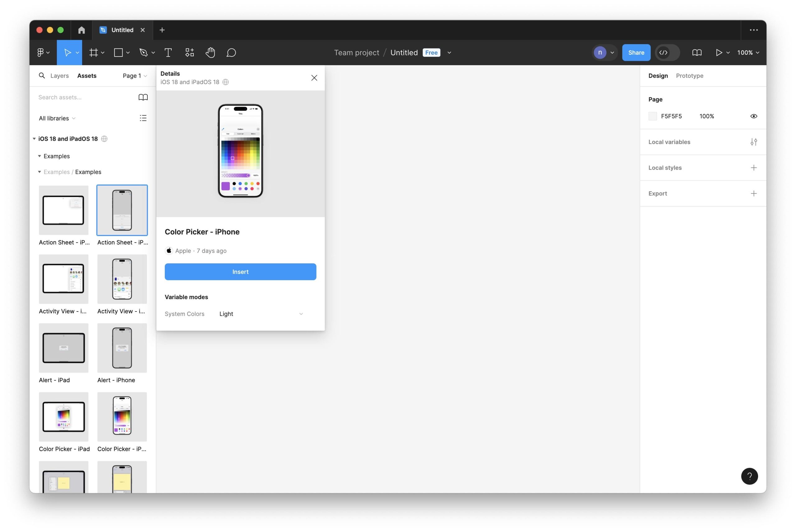
Task: Open the 100% zoom level dropdown
Action: pyautogui.click(x=748, y=52)
